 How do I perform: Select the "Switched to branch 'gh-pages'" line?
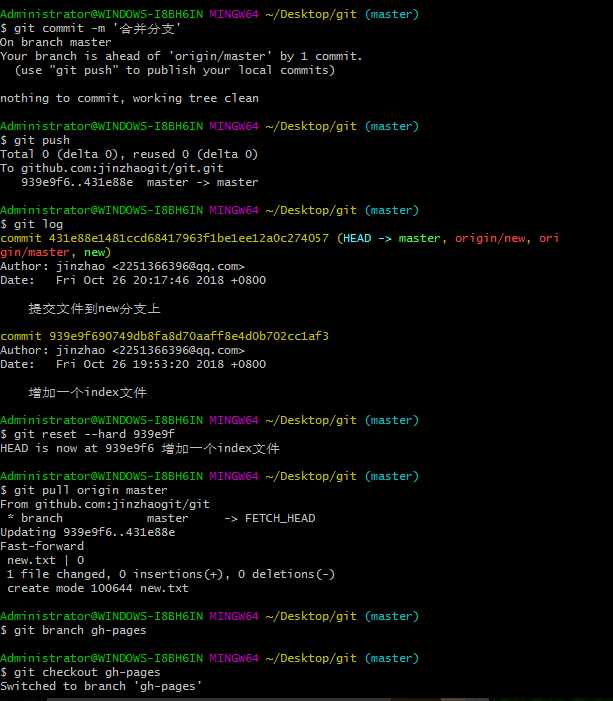tap(101, 686)
